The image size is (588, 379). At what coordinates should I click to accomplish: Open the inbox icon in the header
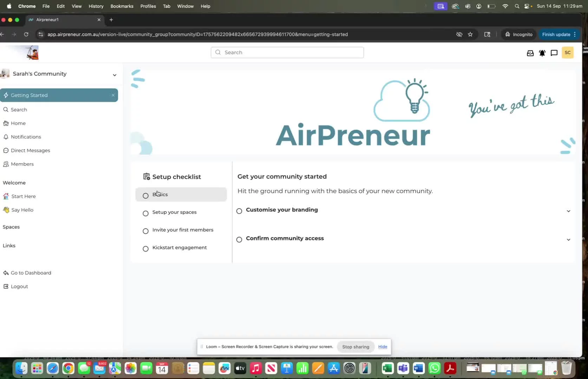[530, 53]
